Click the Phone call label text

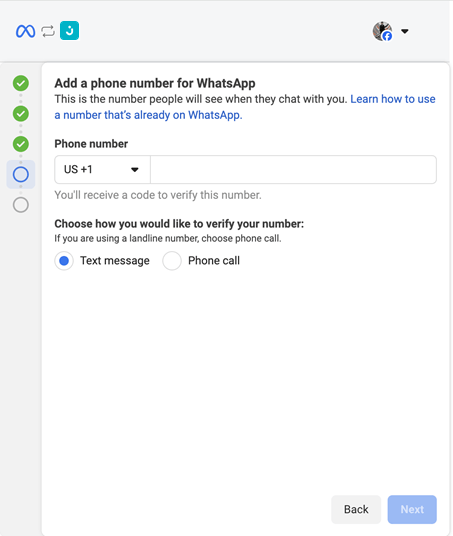214,260
